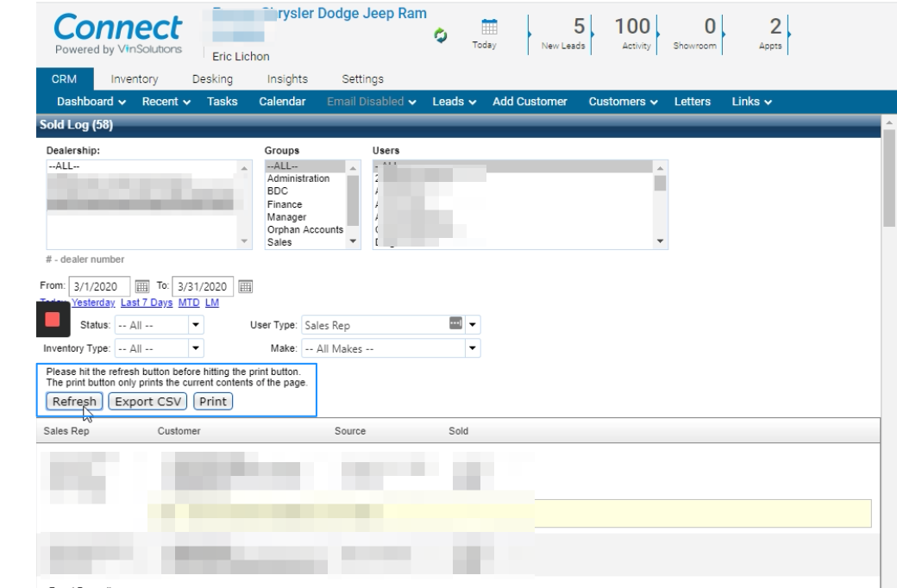Image resolution: width=897 pixels, height=588 pixels.
Task: Select Administration in Groups list
Action: [305, 178]
